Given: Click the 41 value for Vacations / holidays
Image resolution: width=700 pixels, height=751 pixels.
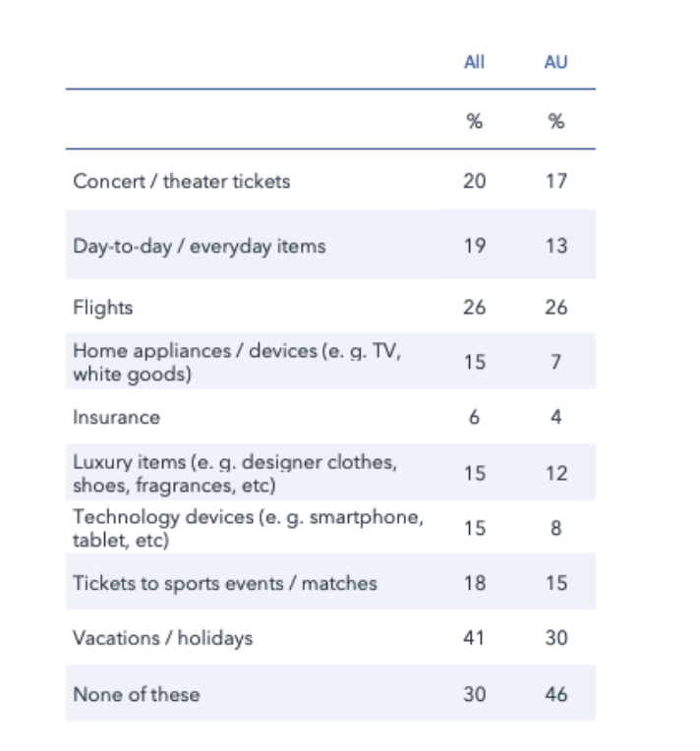Looking at the screenshot, I should point(474,638).
